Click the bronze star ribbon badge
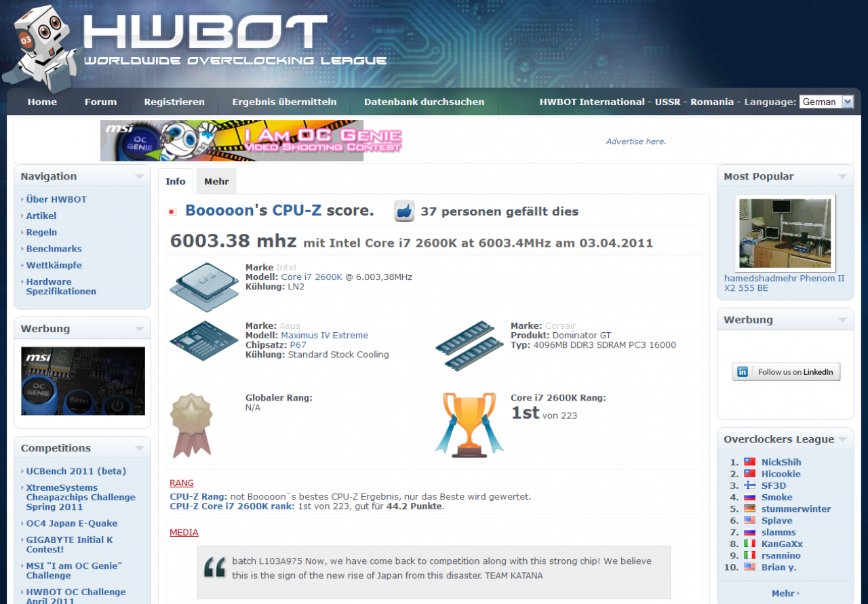 (191, 425)
